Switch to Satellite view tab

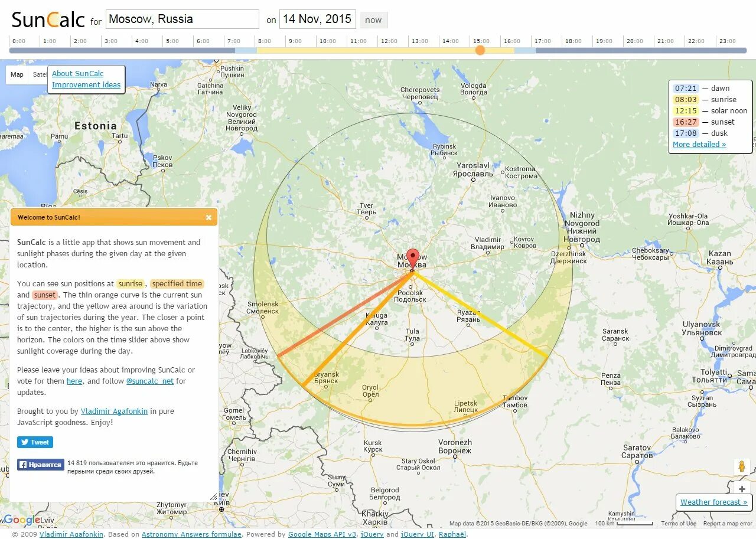point(38,74)
